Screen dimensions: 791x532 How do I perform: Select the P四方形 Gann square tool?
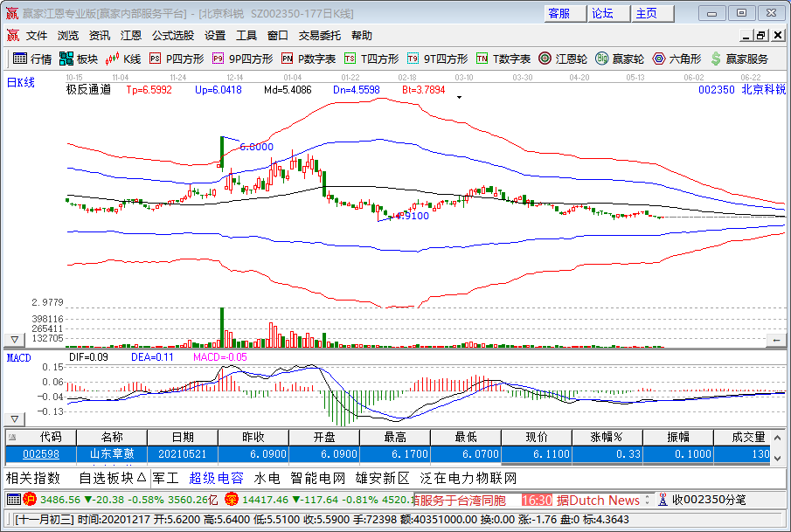tap(177, 59)
